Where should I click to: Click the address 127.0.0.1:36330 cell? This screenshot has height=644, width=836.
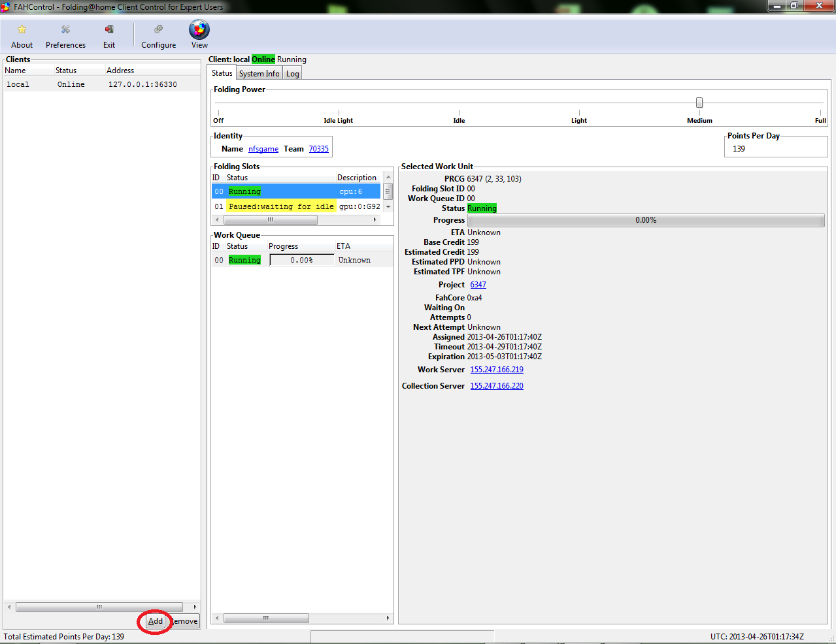coord(142,84)
